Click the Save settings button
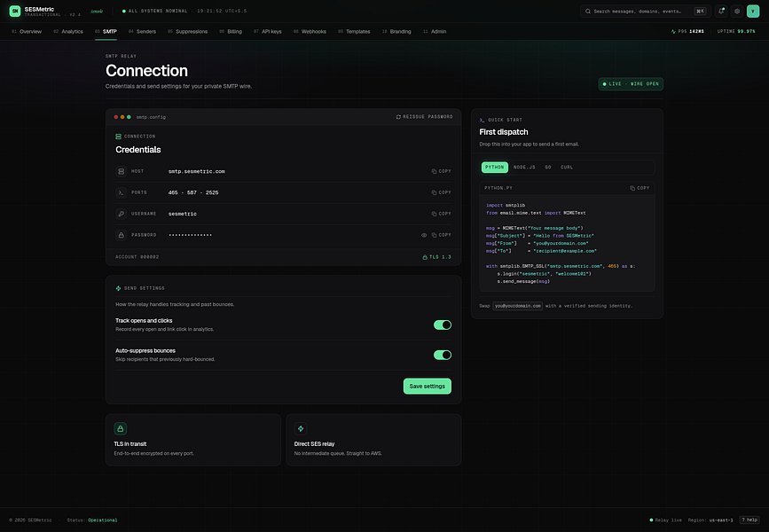The image size is (769, 532). pos(428,386)
